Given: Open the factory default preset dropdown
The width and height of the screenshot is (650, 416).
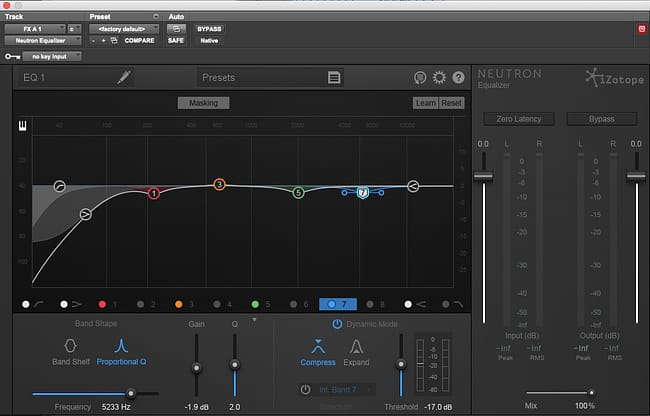Looking at the screenshot, I should click(x=124, y=29).
